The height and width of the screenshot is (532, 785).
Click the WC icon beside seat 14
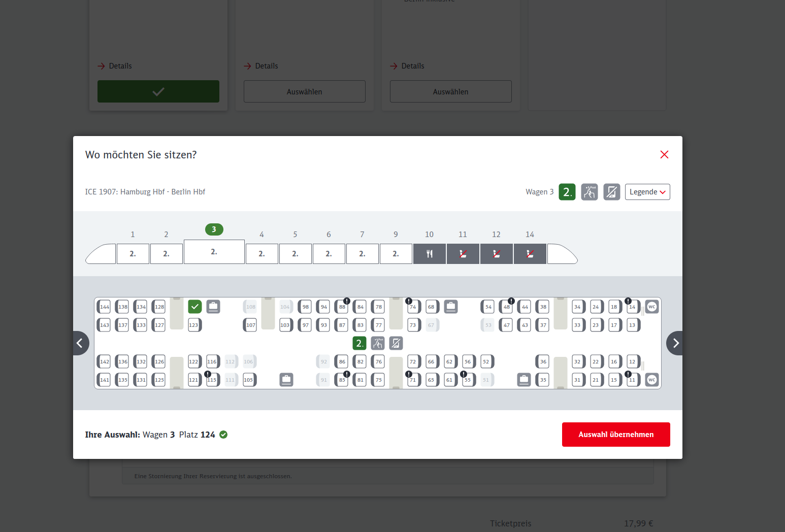(x=652, y=307)
